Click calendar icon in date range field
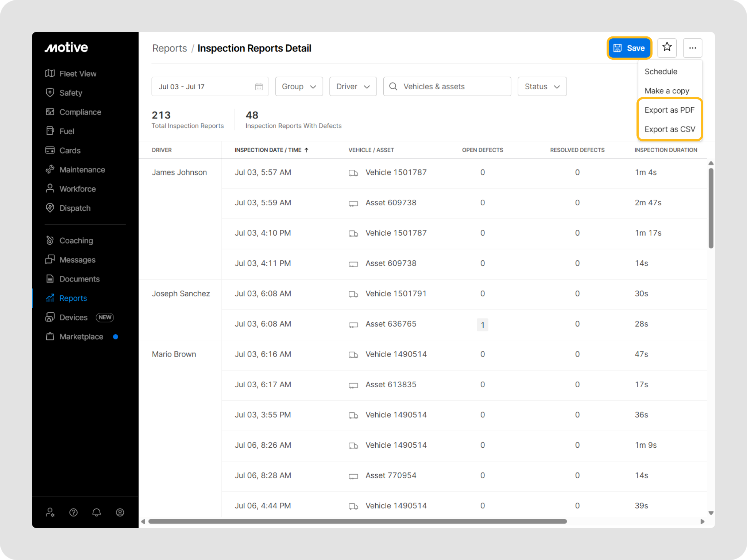747x560 pixels. [x=259, y=86]
